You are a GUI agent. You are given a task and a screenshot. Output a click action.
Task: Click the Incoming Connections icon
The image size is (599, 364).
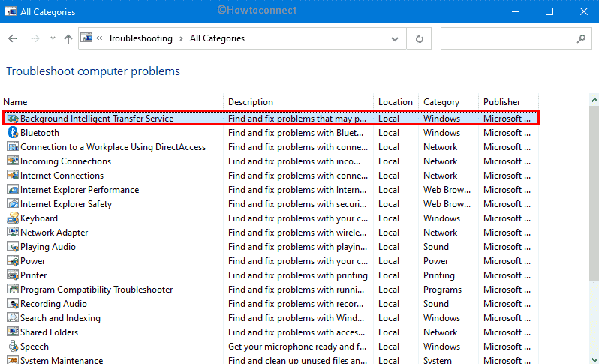point(13,161)
